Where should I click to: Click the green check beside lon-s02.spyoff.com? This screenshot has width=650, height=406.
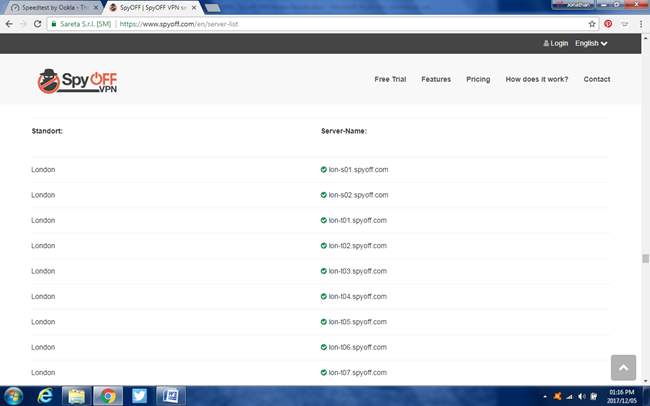324,194
